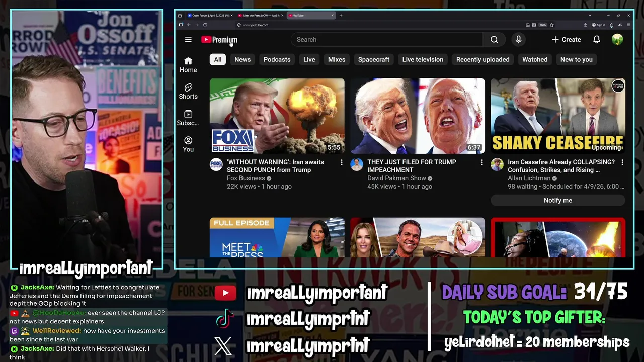
Task: Open Fox Business channel name link
Action: tap(246, 178)
